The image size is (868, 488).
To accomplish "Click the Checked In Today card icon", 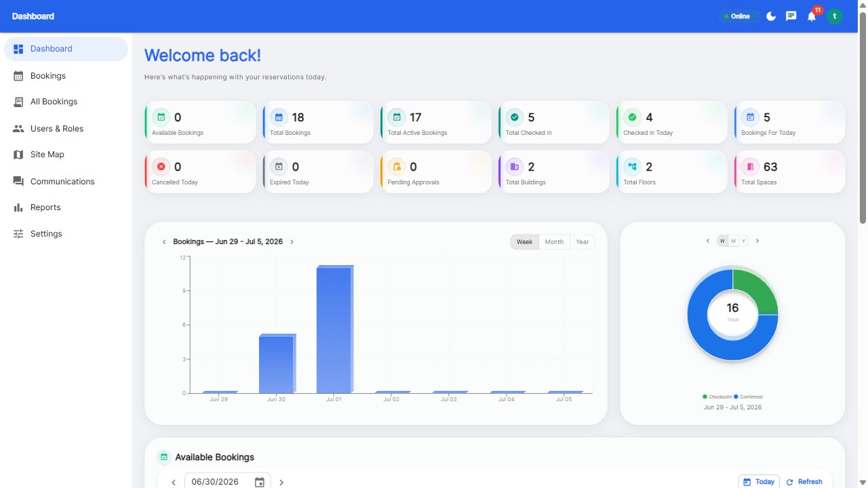I will tap(633, 117).
